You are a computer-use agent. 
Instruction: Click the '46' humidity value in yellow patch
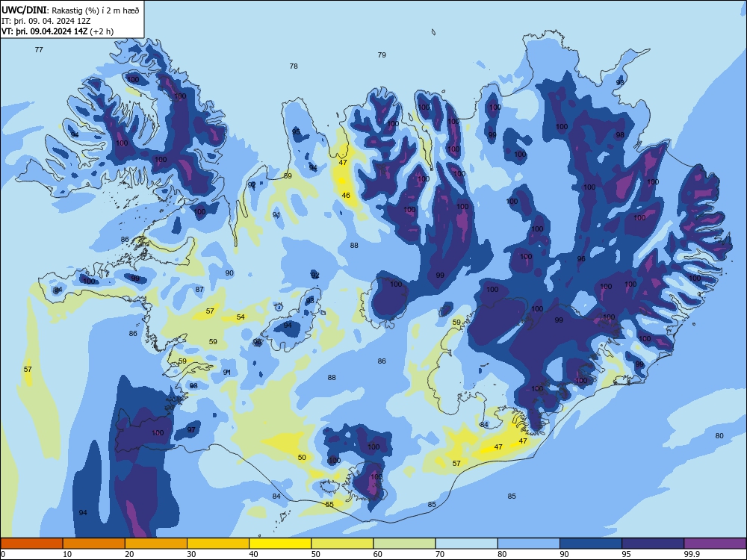click(346, 195)
